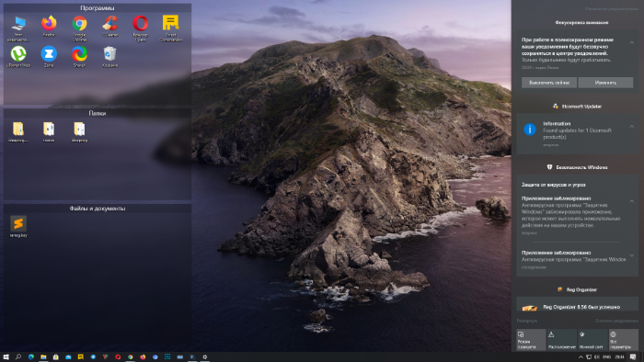Collapse the Elcomsoft Updater notification chevron
This screenshot has width=644, height=362.
(x=632, y=126)
